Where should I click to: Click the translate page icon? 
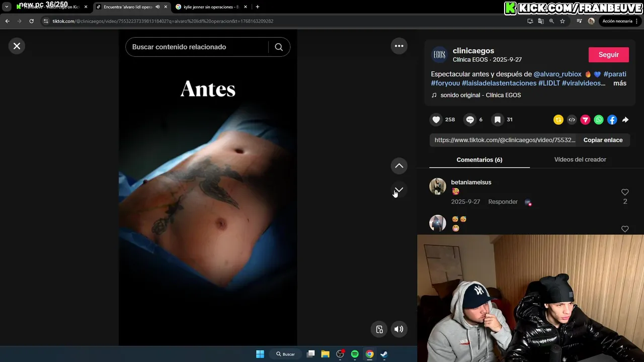click(x=541, y=21)
